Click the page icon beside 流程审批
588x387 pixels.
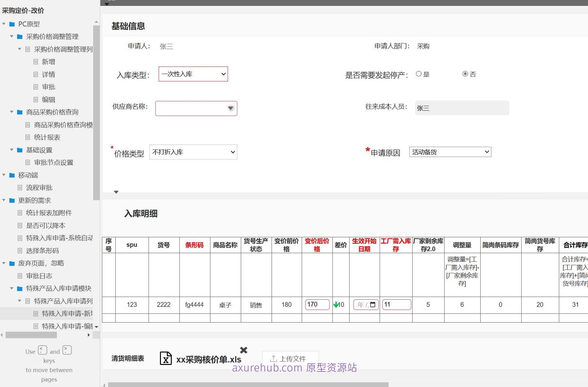[x=19, y=187]
